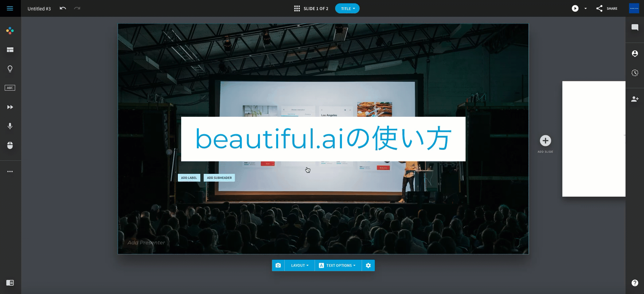Click the ADD LABEL button
The height and width of the screenshot is (294, 644).
[x=189, y=178]
